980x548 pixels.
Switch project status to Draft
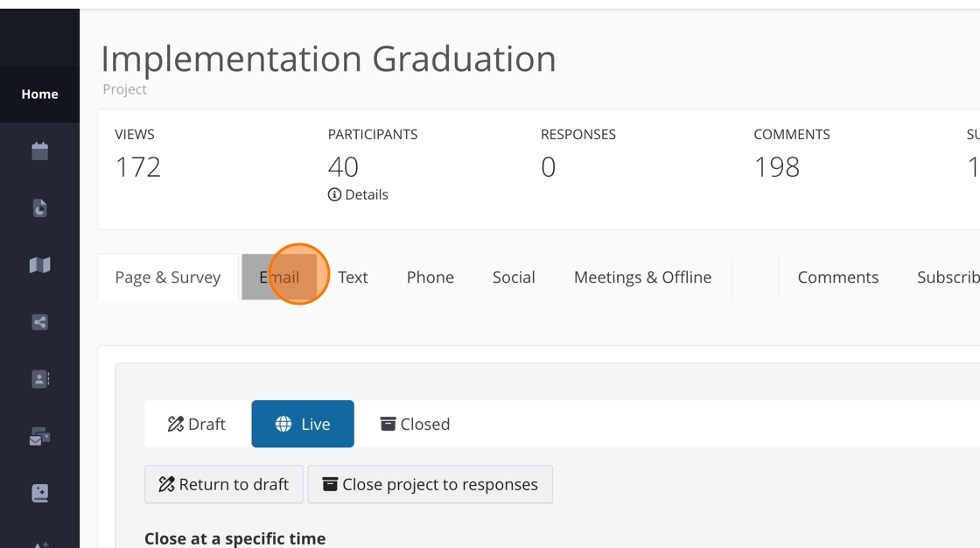pyautogui.click(x=197, y=424)
